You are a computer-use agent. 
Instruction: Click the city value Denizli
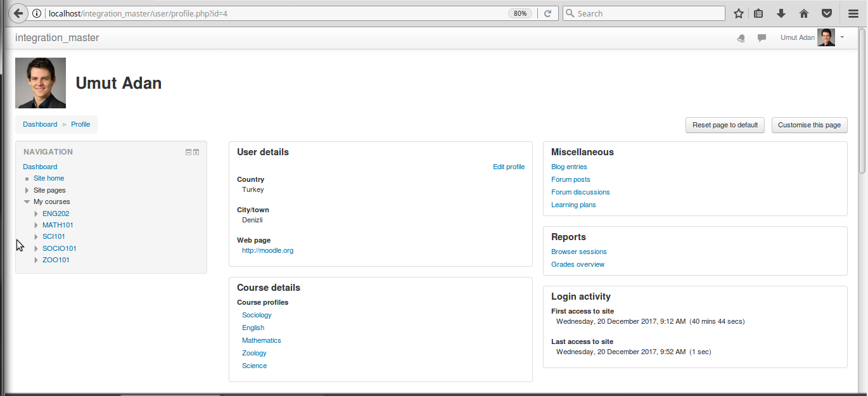tap(252, 220)
